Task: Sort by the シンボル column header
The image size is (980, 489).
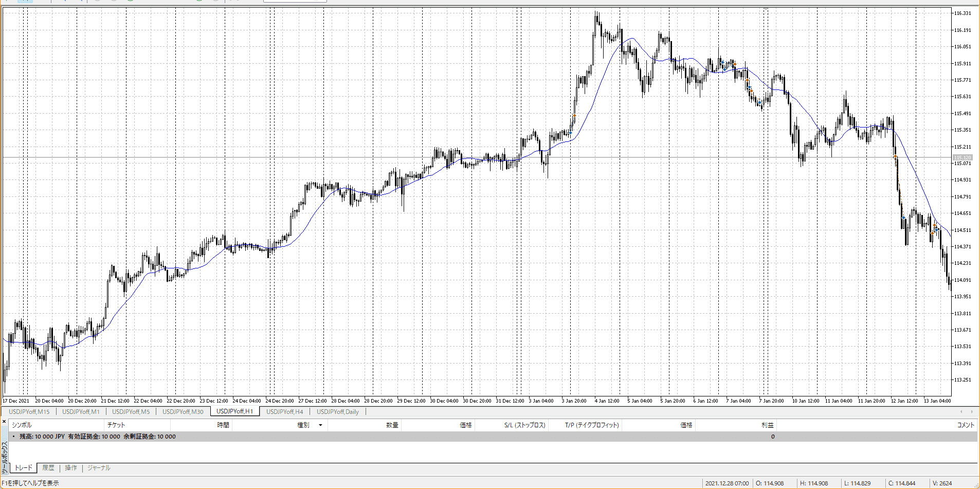Action: point(22,425)
